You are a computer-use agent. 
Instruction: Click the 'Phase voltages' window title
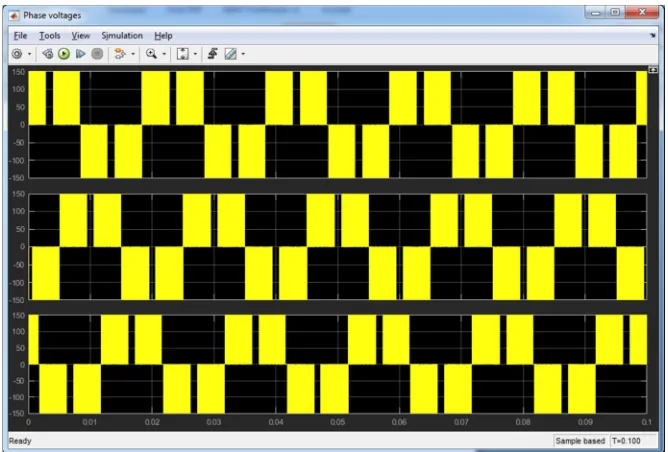point(52,15)
